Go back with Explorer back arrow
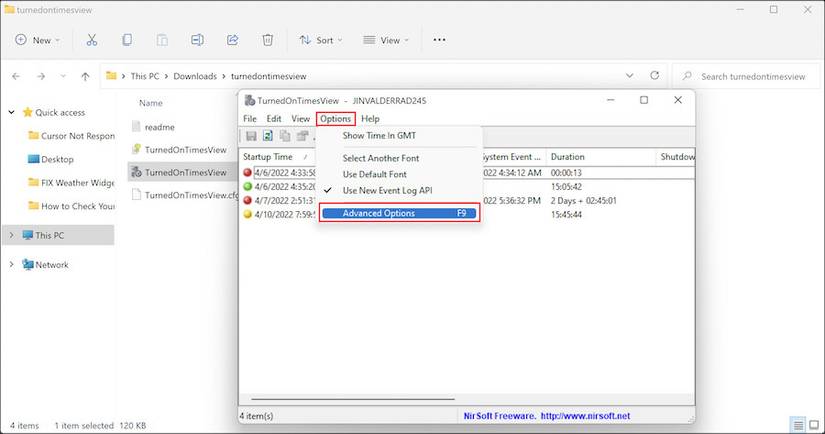825x434 pixels. pyautogui.click(x=16, y=76)
